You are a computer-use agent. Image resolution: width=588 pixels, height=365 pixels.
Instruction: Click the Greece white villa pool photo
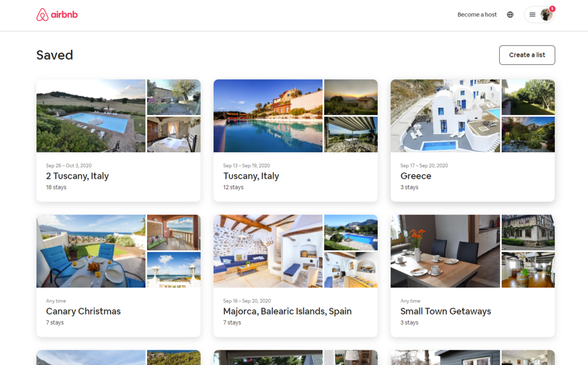[445, 116]
